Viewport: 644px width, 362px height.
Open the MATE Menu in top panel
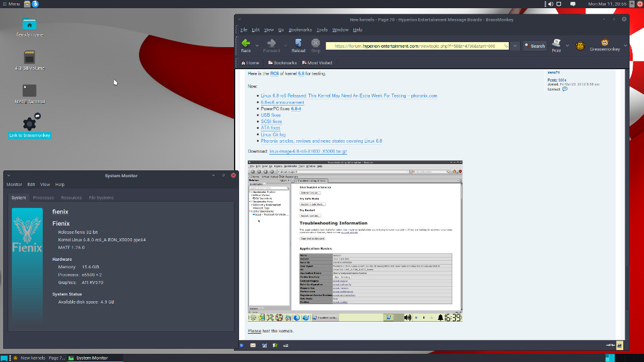(x=11, y=4)
